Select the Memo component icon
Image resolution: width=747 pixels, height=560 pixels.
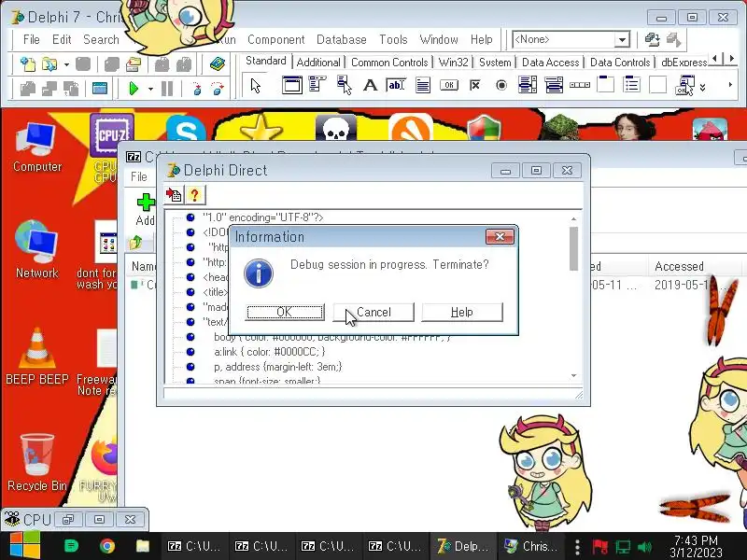(423, 86)
